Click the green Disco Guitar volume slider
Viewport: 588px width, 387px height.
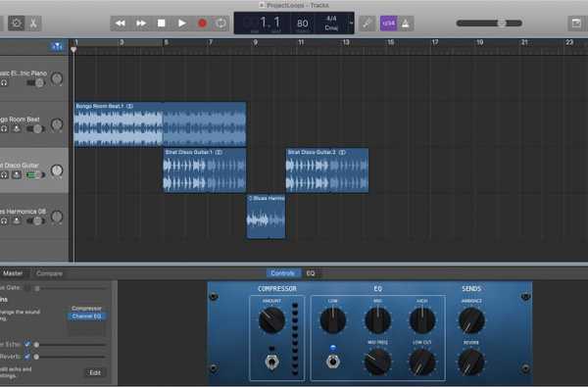pyautogui.click(x=35, y=174)
